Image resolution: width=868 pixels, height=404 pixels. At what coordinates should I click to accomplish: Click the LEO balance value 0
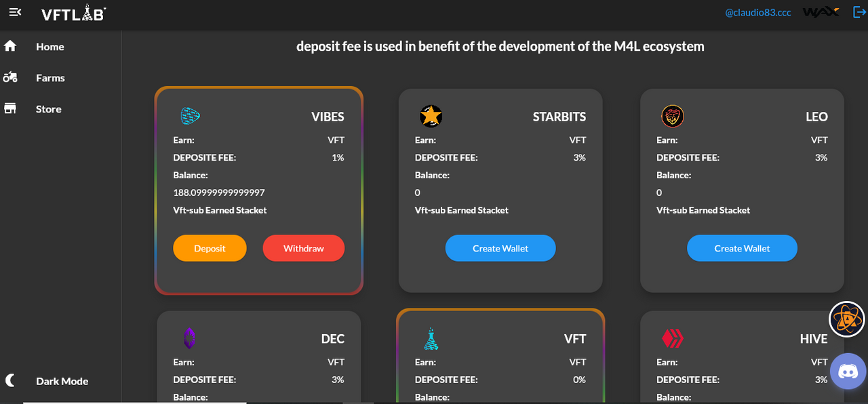click(659, 193)
